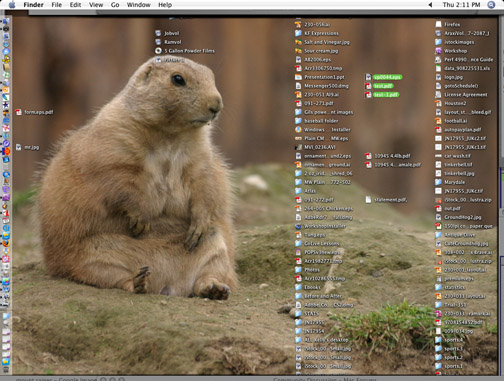Click the clock showing Thu 2:11 PM
The image size is (504, 381).
(x=461, y=5)
